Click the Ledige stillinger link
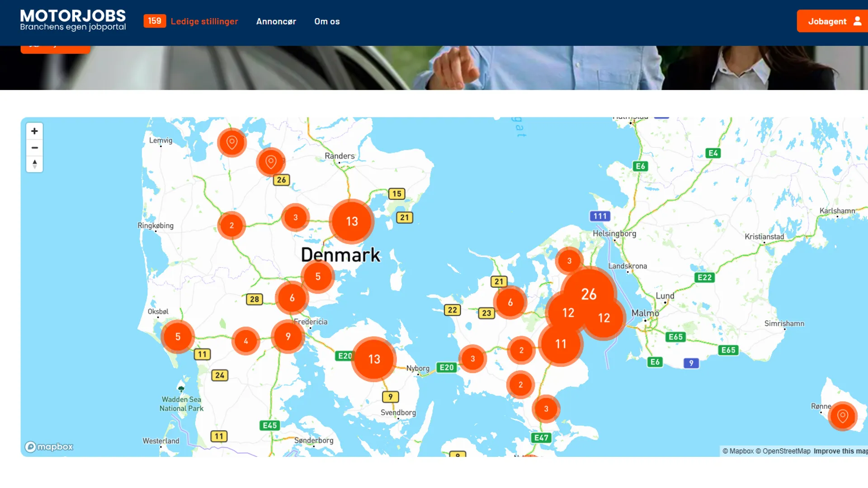The image size is (868, 488). click(x=204, y=21)
